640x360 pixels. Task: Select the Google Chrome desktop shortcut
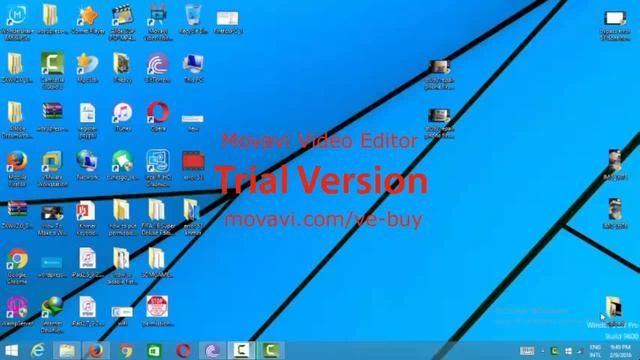(17, 266)
